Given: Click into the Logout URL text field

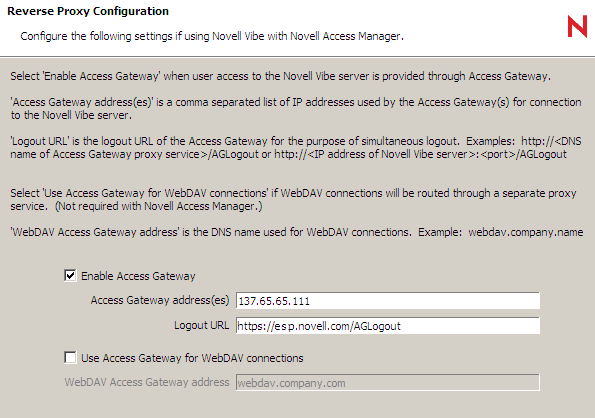Looking at the screenshot, I should point(387,326).
